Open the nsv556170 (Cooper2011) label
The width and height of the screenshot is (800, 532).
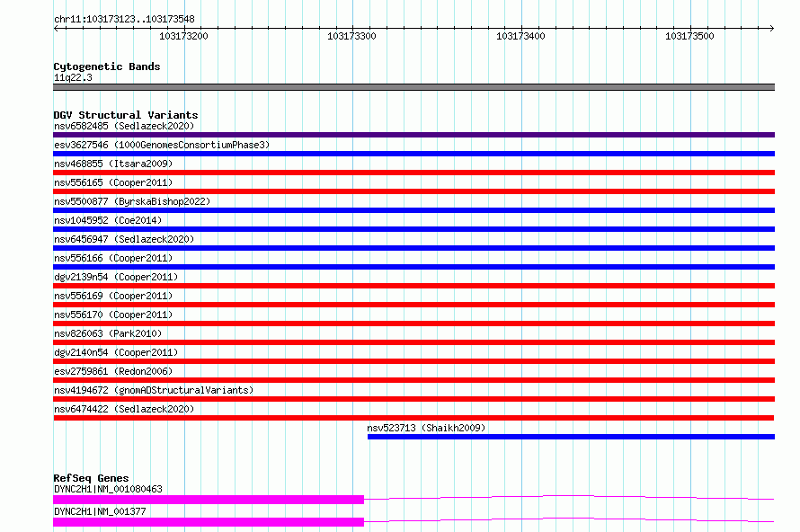tap(113, 315)
